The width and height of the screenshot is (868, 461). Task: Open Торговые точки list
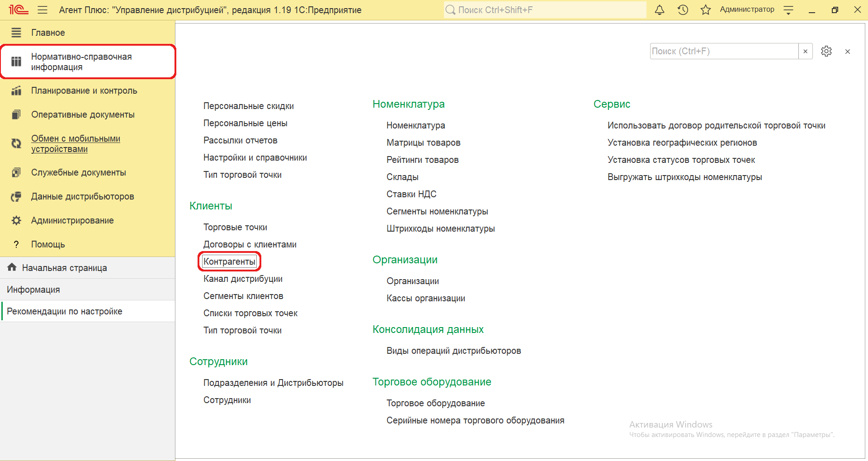coord(235,227)
